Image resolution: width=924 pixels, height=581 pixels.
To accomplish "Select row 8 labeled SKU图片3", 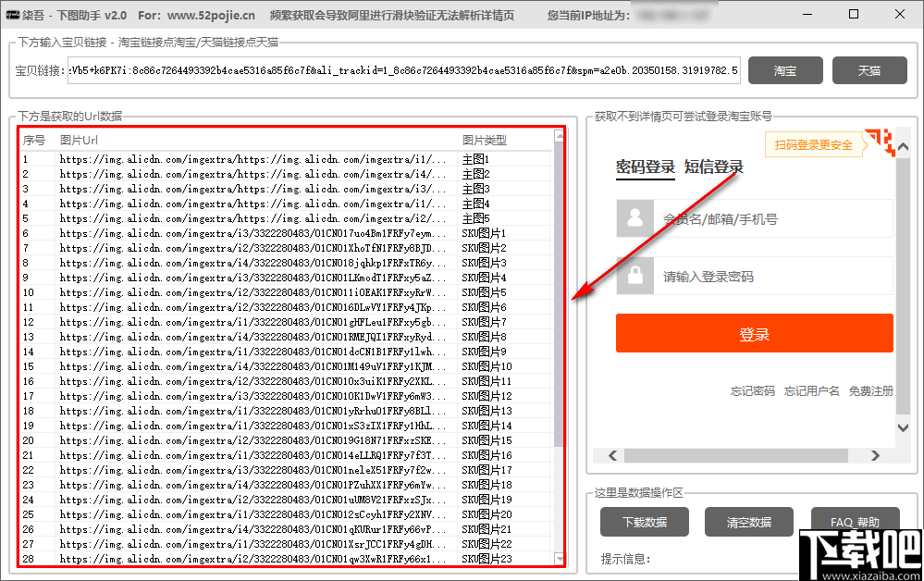I will click(287, 263).
